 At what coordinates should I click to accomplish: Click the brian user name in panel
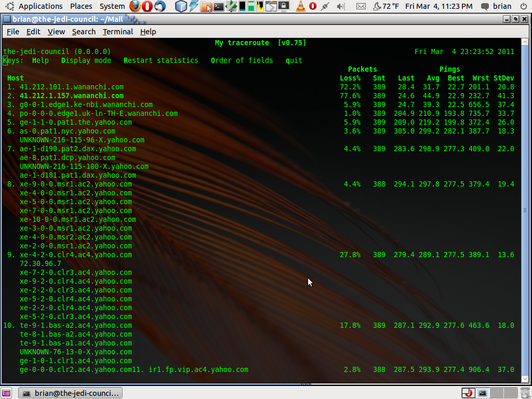coord(502,6)
